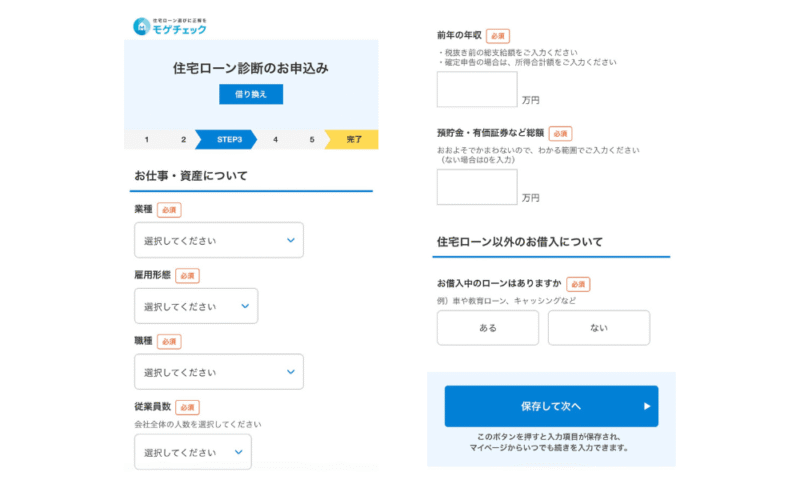Go to step 2 in progress bar
This screenshot has height=480, width=800.
pos(183,139)
